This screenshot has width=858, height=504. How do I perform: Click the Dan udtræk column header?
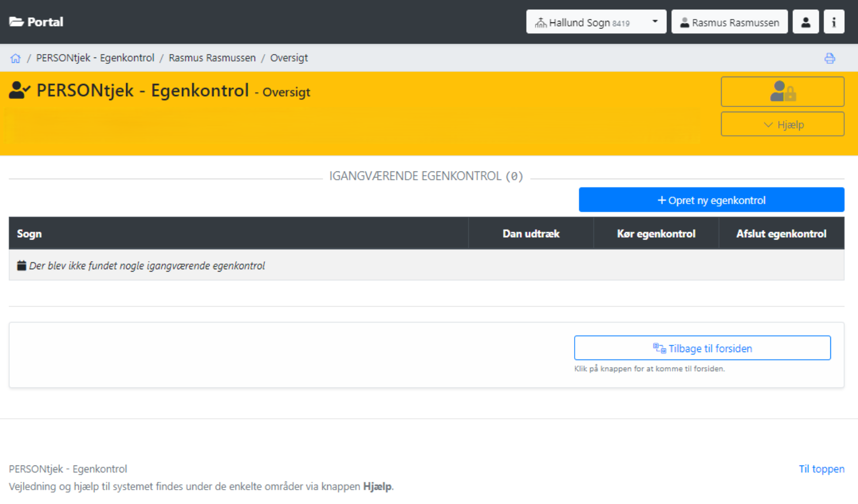(531, 234)
